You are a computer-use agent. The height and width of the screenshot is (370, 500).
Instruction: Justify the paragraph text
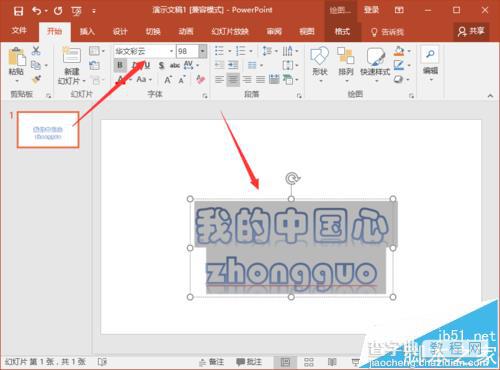[x=260, y=80]
